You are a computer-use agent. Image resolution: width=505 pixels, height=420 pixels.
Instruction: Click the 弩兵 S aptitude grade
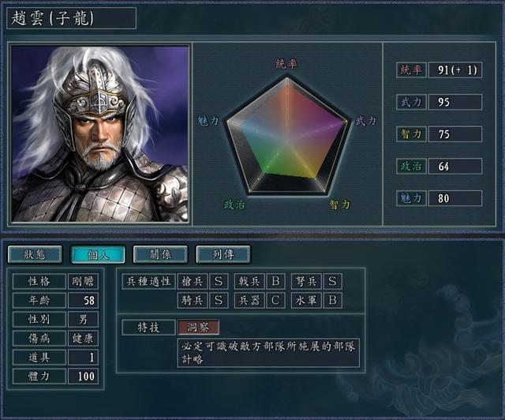pos(333,281)
